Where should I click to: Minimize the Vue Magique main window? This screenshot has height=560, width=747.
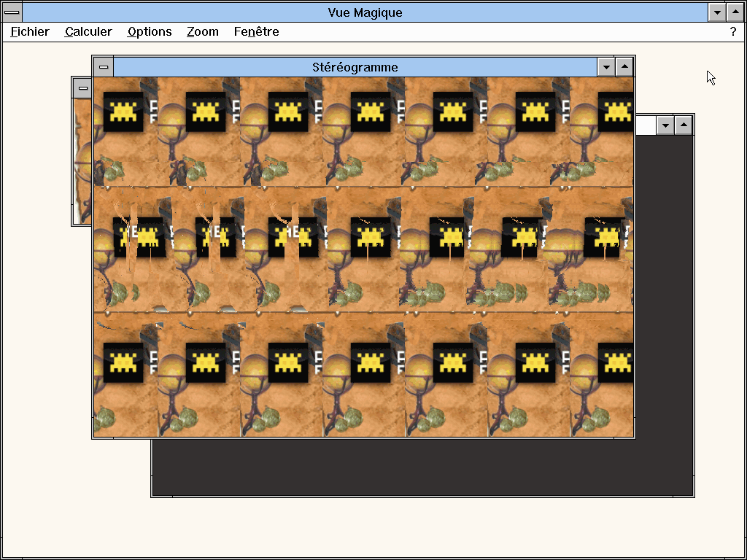click(x=717, y=12)
